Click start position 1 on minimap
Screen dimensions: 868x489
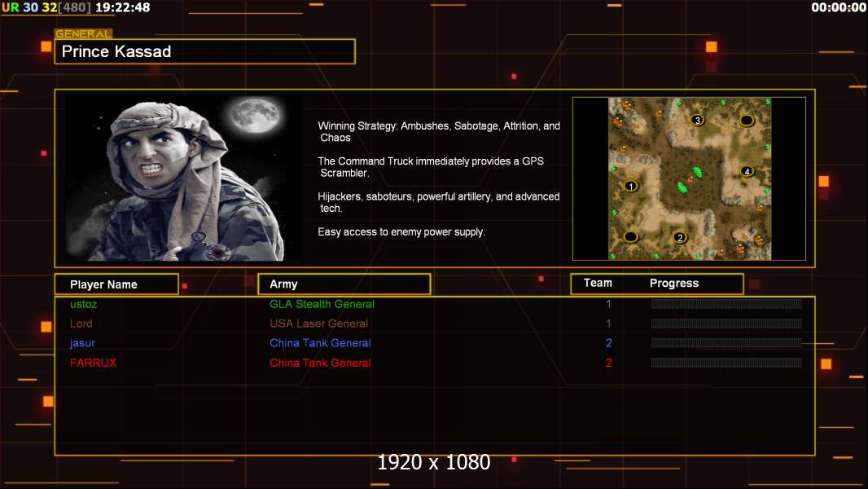click(x=630, y=186)
